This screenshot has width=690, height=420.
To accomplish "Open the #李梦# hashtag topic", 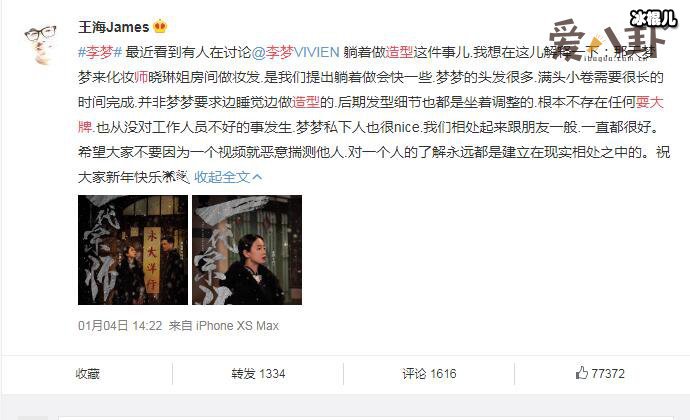I will 100,52.
